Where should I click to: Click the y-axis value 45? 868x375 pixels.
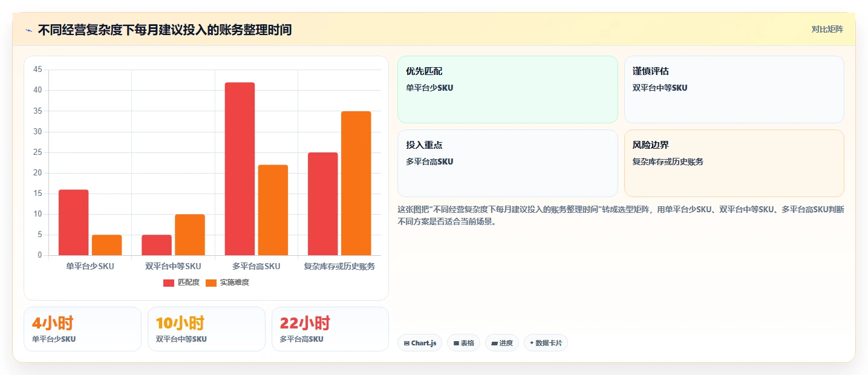click(x=38, y=70)
